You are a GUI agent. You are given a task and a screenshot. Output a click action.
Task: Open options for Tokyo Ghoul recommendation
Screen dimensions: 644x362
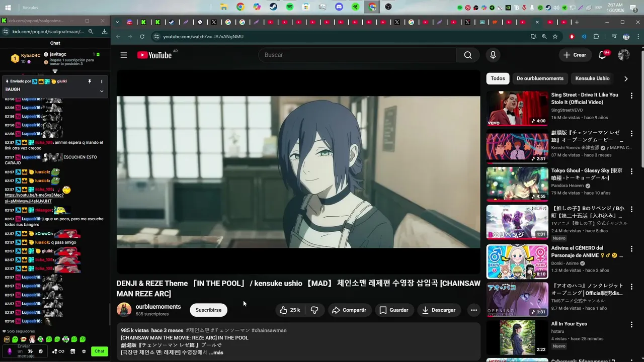click(632, 171)
